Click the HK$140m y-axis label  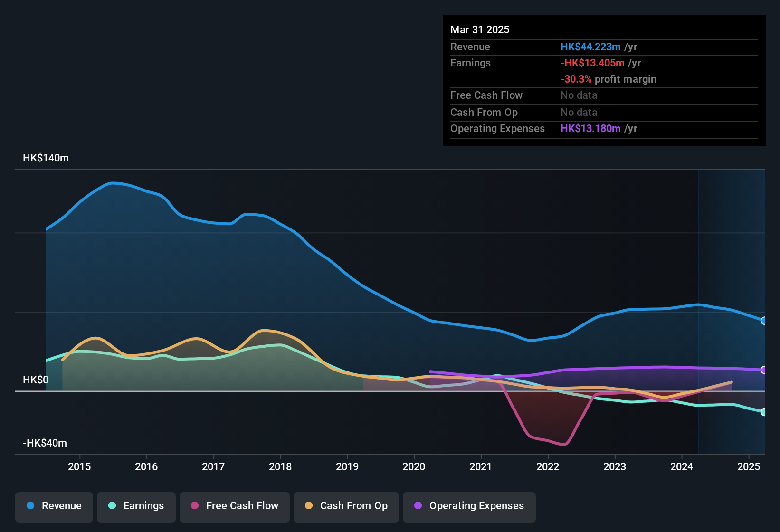click(x=46, y=158)
